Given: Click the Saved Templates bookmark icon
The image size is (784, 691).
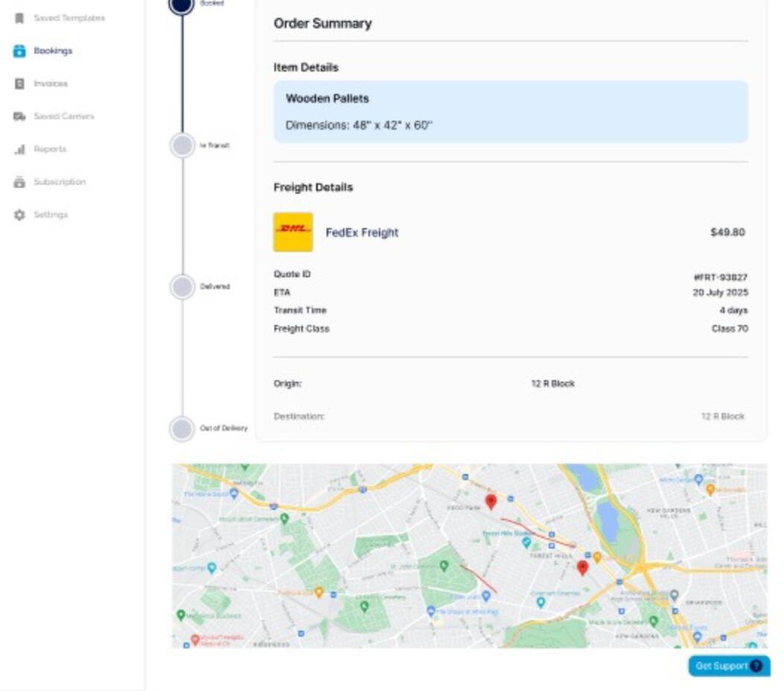Looking at the screenshot, I should coord(19,18).
